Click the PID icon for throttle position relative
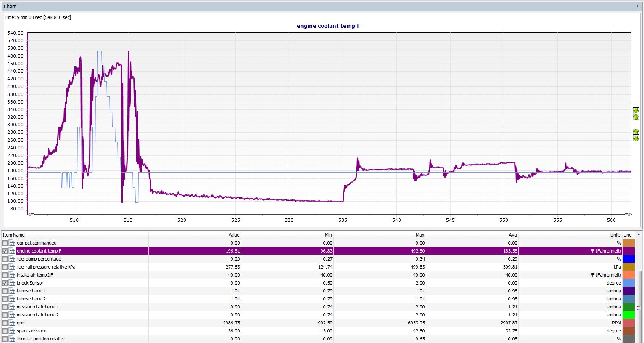The height and width of the screenshot is (343, 644). [x=12, y=339]
